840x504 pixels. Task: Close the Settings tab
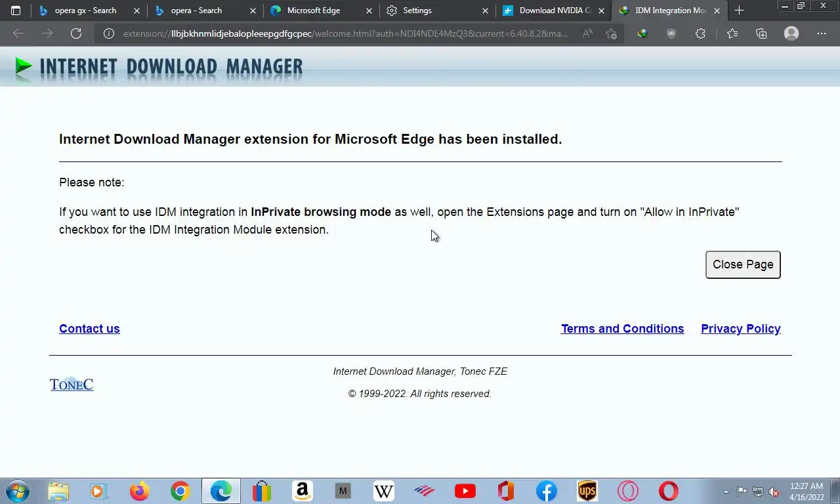(485, 10)
